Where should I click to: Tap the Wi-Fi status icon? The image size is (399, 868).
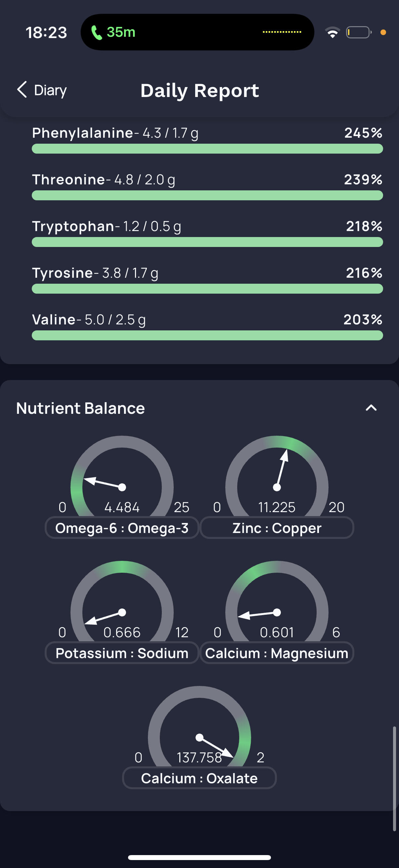332,33
